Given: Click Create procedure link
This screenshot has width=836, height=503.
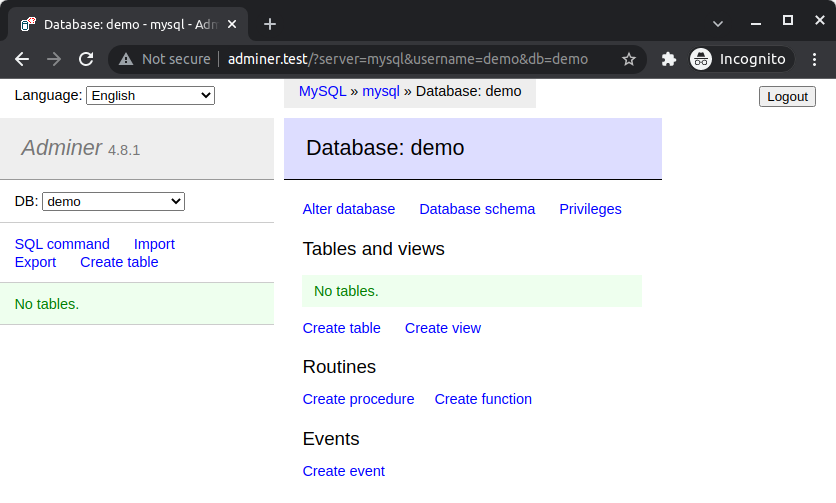Looking at the screenshot, I should coord(358,399).
